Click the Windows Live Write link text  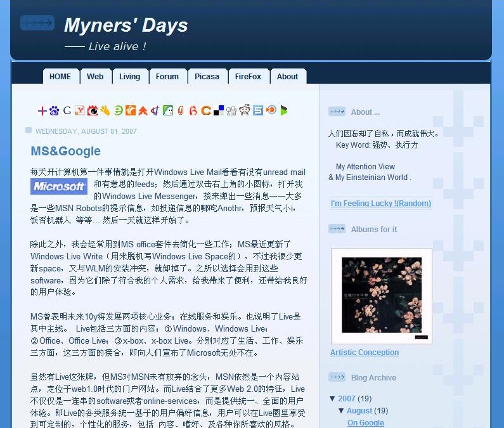[x=67, y=257]
